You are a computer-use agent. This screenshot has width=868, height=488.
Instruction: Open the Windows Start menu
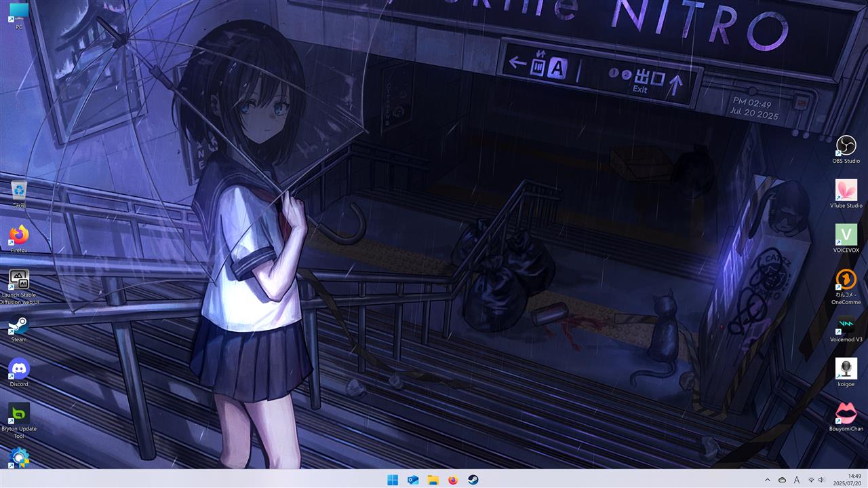point(393,480)
